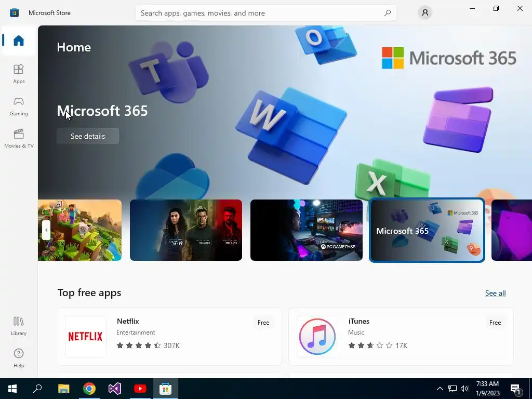This screenshot has height=399, width=532.
Task: Select the Microsoft 365 carousel thumbnail
Action: (427, 230)
